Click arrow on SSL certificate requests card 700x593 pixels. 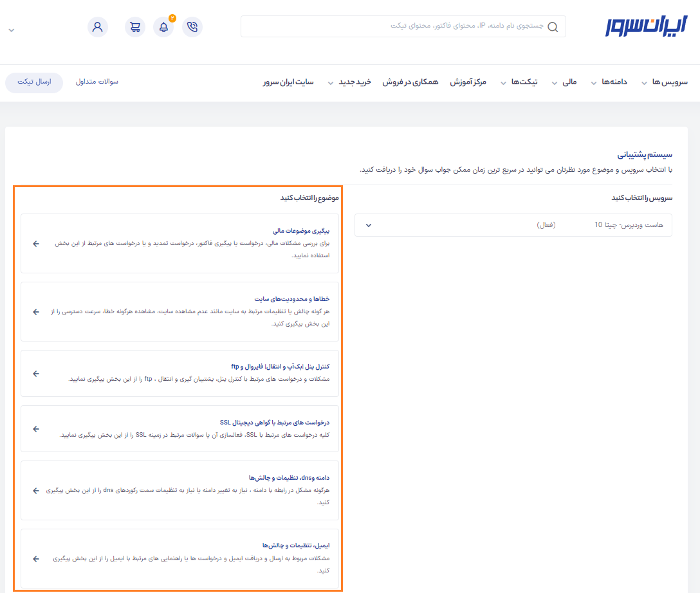pyautogui.click(x=36, y=429)
